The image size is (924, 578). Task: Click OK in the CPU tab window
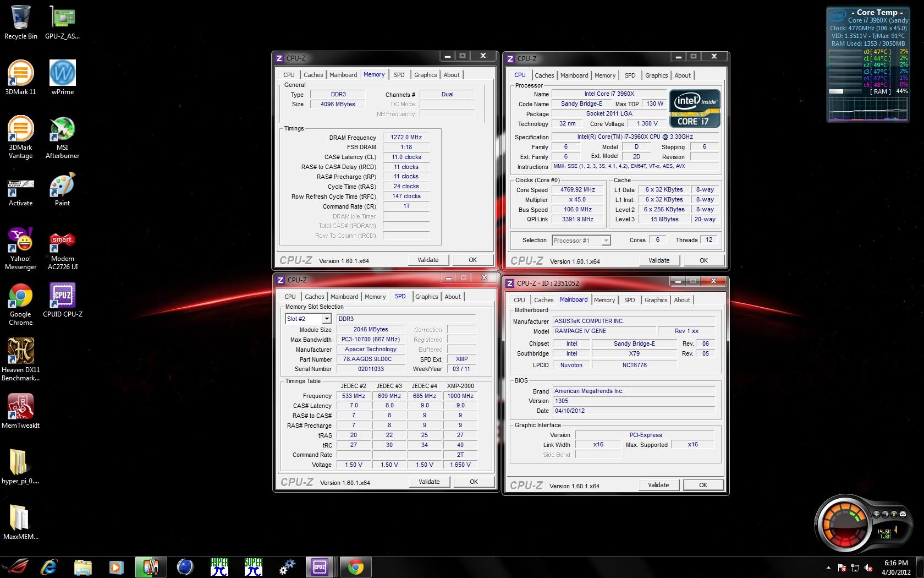pyautogui.click(x=704, y=260)
